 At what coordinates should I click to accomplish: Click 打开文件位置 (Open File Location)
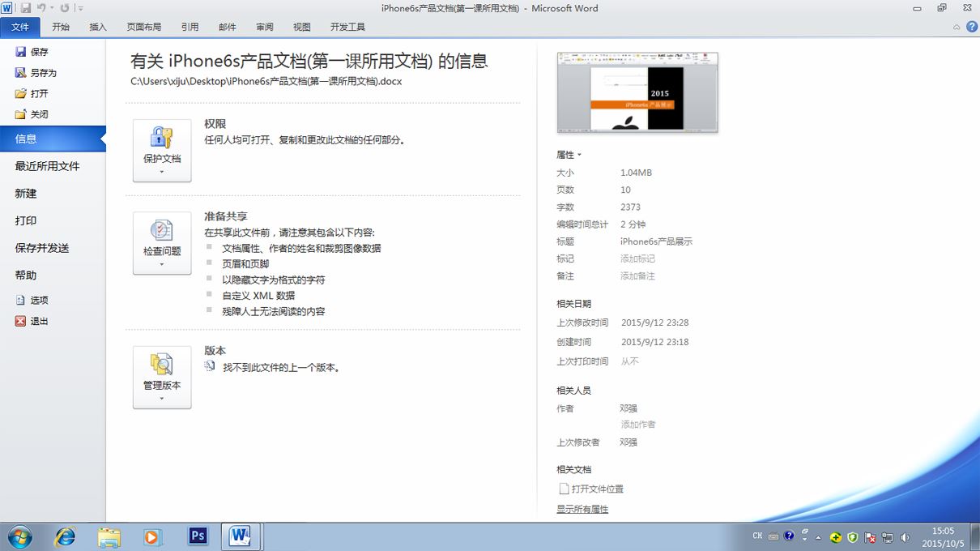(591, 489)
